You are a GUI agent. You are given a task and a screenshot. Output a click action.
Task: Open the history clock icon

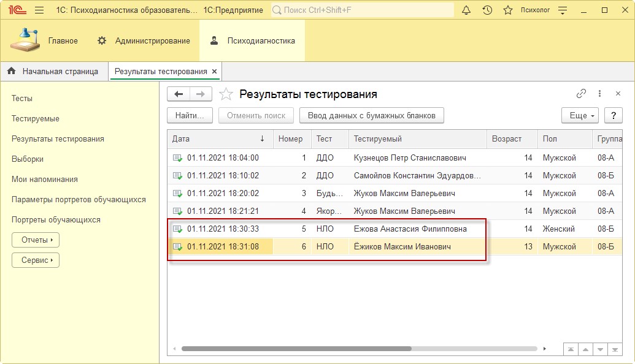click(487, 10)
